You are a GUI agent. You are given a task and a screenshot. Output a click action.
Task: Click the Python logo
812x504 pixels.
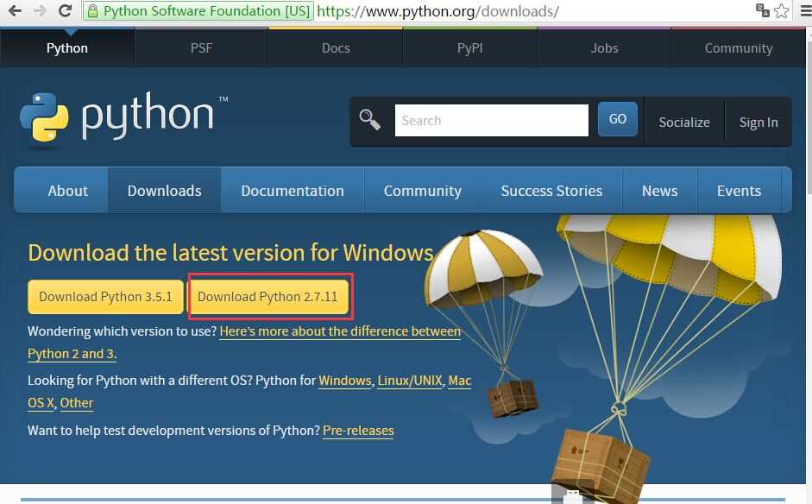click(123, 117)
